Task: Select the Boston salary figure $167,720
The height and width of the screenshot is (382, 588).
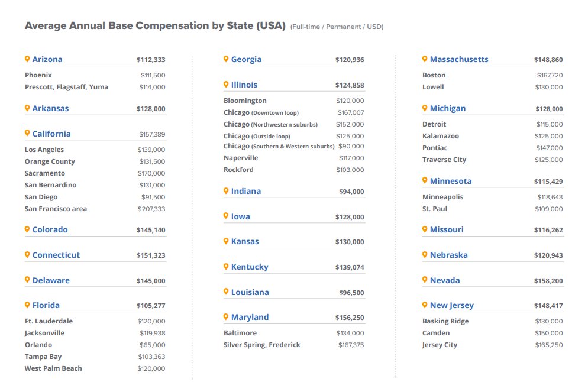Action: (550, 75)
